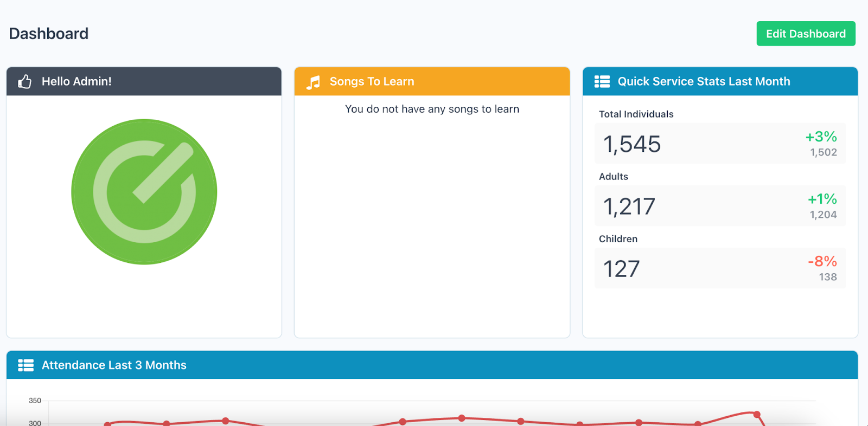Click the thumbs-up icon beside Hello Admin
The image size is (868, 426).
point(24,82)
